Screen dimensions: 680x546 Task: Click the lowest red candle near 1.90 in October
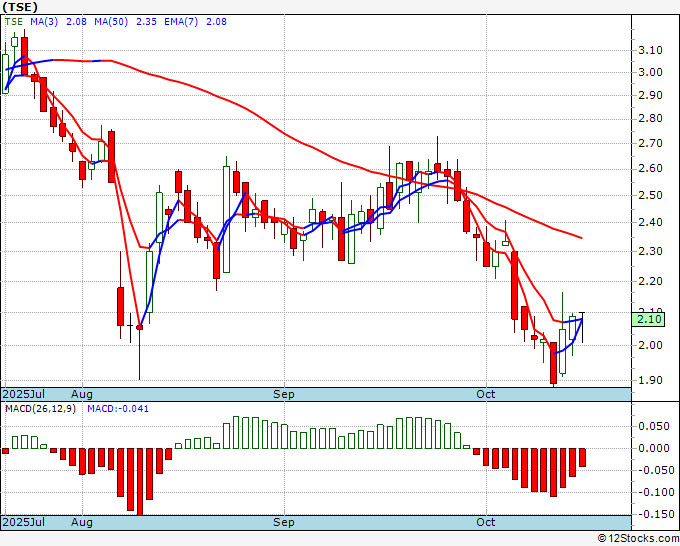pos(553,363)
